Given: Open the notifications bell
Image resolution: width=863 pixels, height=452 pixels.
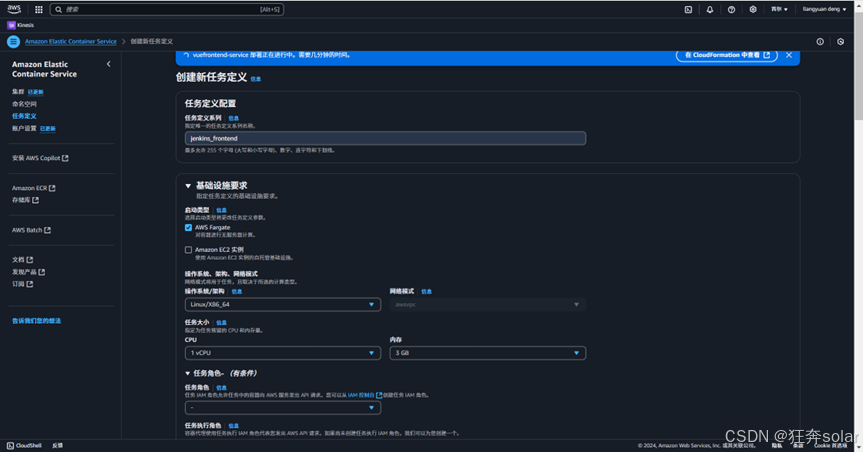Looking at the screenshot, I should pos(709,9).
